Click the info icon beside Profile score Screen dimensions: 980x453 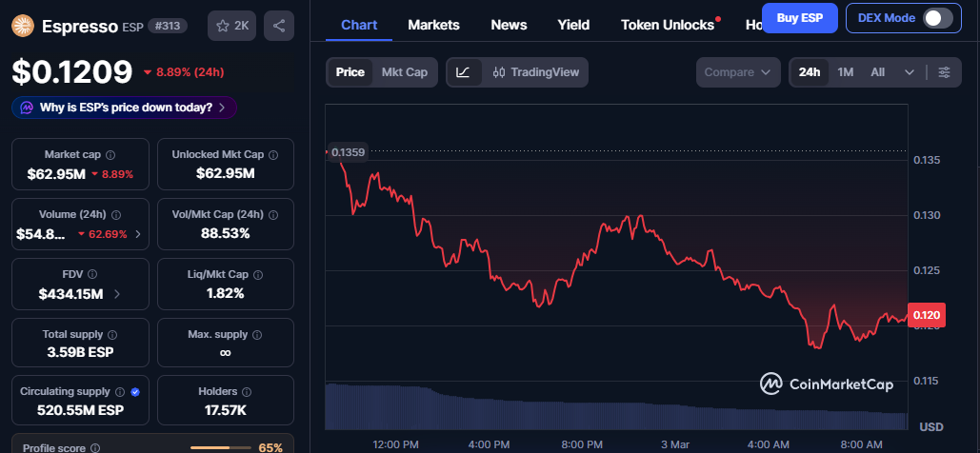point(95,448)
